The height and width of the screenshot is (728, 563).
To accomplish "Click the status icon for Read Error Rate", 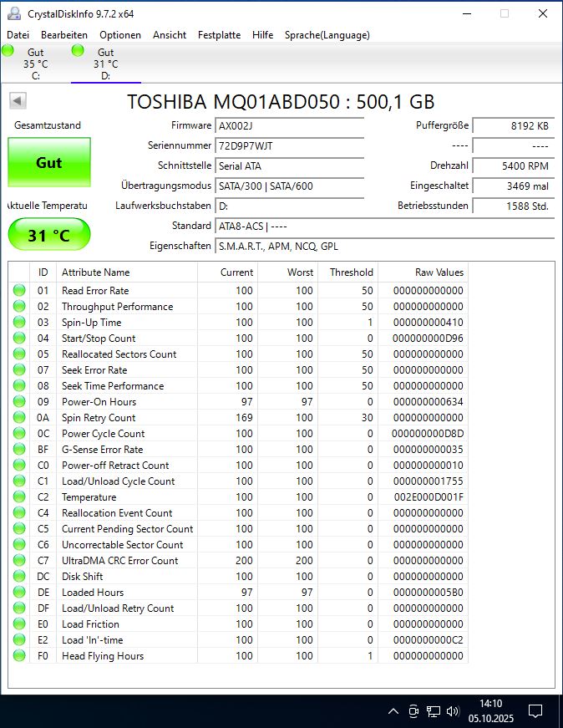I will click(19, 290).
